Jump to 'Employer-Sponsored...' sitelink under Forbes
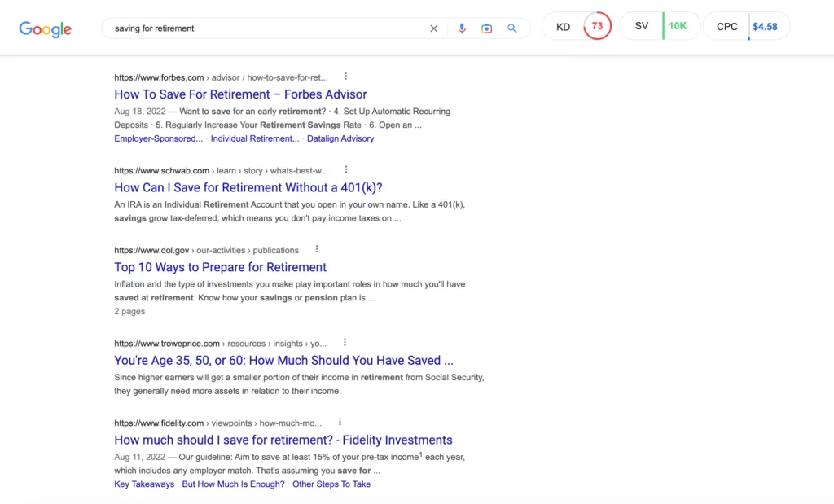 [159, 138]
